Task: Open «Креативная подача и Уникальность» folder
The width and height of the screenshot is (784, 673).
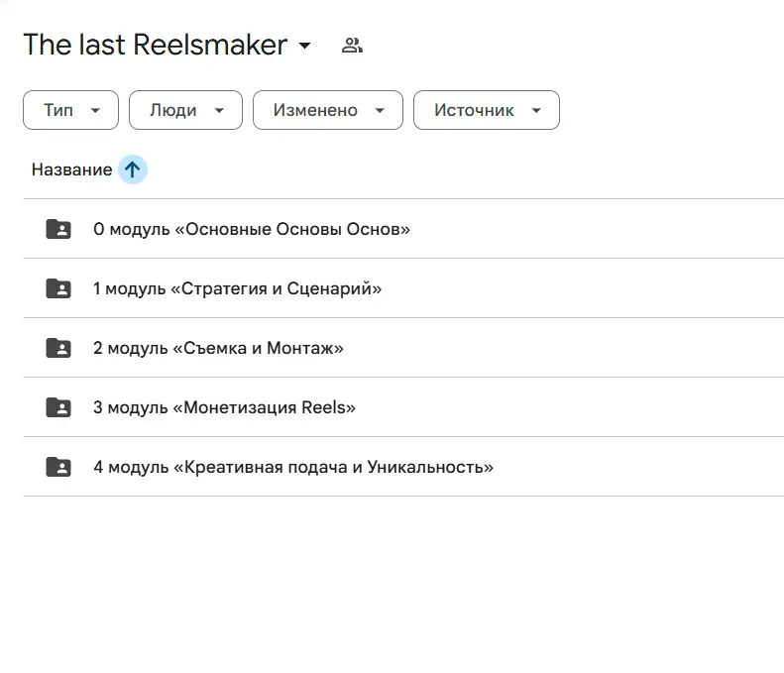Action: 293,467
